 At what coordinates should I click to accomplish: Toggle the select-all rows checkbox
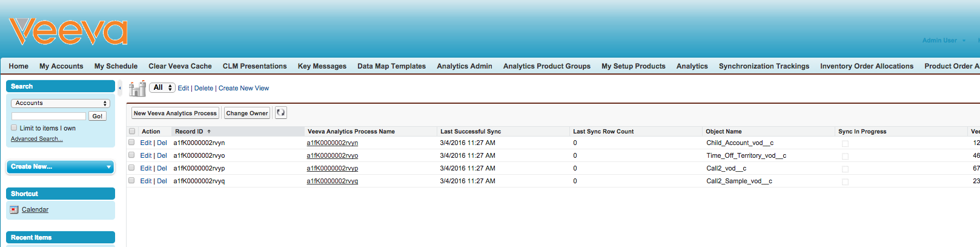click(x=132, y=131)
